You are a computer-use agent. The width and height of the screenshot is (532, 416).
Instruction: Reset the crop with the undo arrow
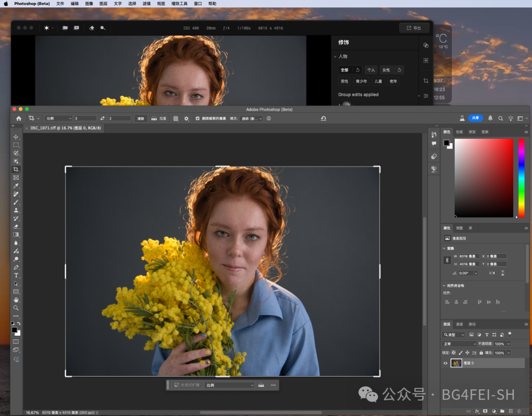pyautogui.click(x=323, y=118)
